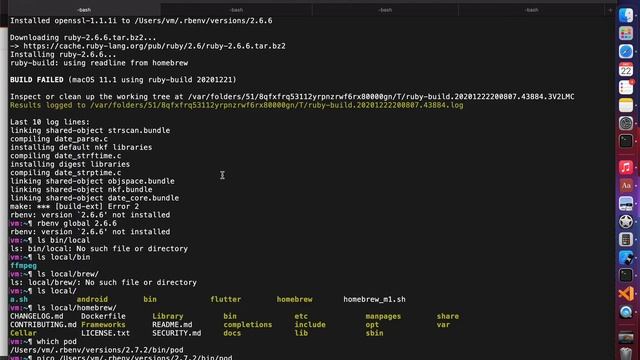Select the active first -bash tab
The width and height of the screenshot is (640, 360).
pos(84,10)
